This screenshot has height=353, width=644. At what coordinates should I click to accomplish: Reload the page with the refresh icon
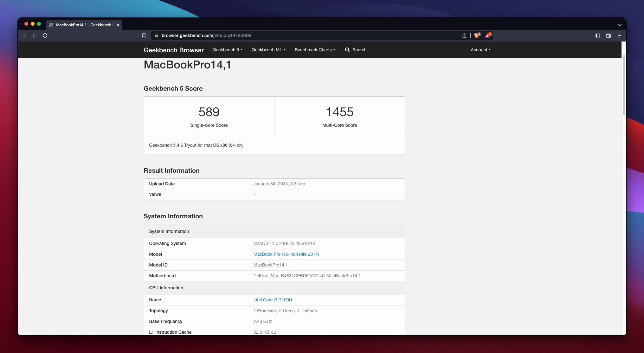[x=45, y=35]
